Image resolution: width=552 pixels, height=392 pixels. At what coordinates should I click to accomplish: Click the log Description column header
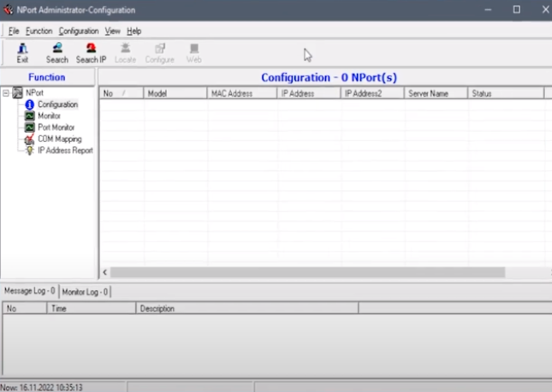[x=247, y=308]
